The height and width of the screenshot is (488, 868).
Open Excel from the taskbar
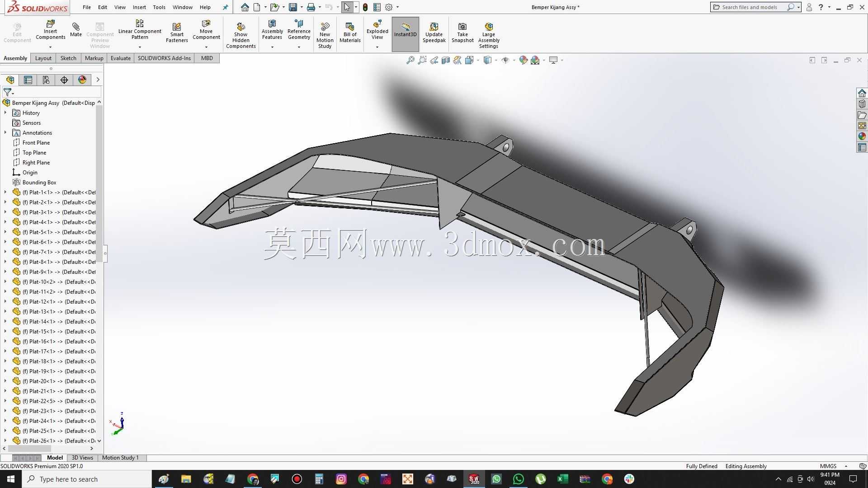pyautogui.click(x=562, y=479)
